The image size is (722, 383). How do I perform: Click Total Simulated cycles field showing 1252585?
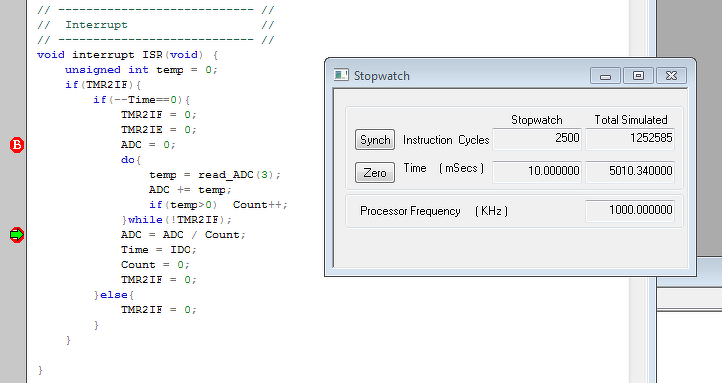click(630, 139)
